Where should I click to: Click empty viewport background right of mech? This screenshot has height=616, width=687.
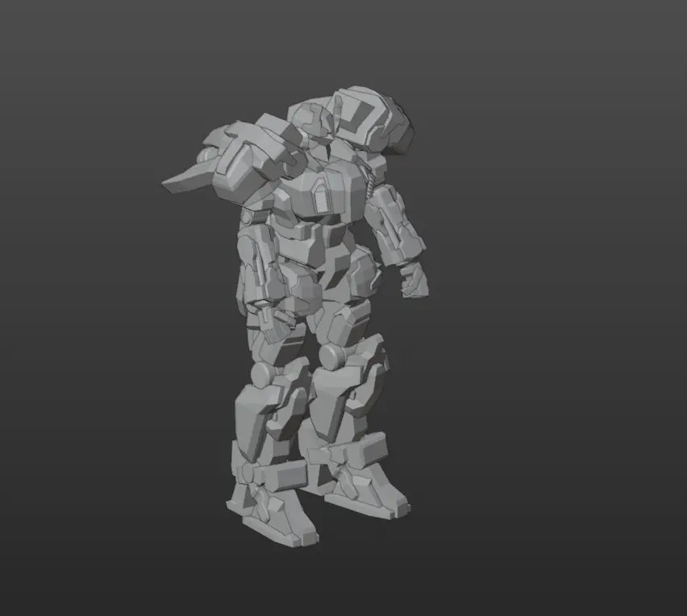564,323
